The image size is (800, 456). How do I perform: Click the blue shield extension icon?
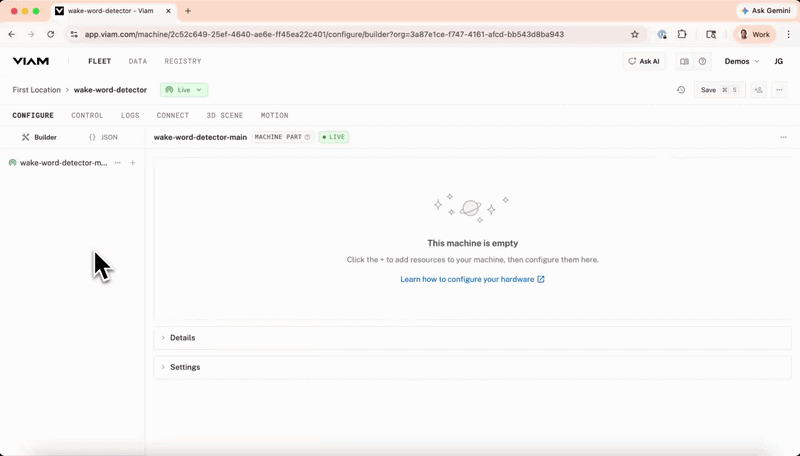[662, 34]
